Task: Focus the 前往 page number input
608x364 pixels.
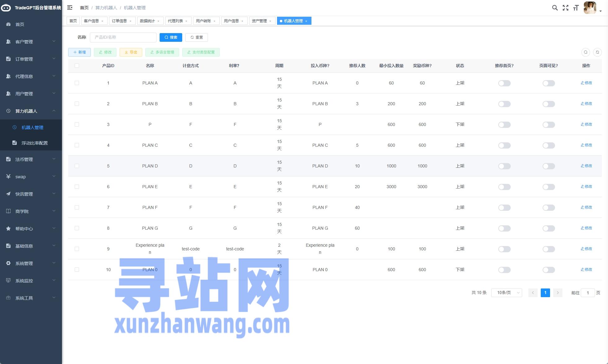Action: pyautogui.click(x=588, y=292)
